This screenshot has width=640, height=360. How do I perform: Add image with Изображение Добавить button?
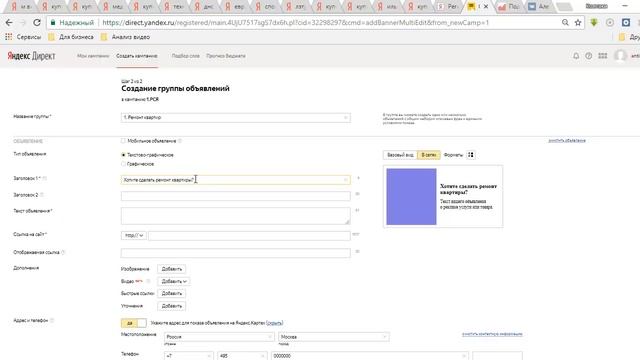click(171, 269)
